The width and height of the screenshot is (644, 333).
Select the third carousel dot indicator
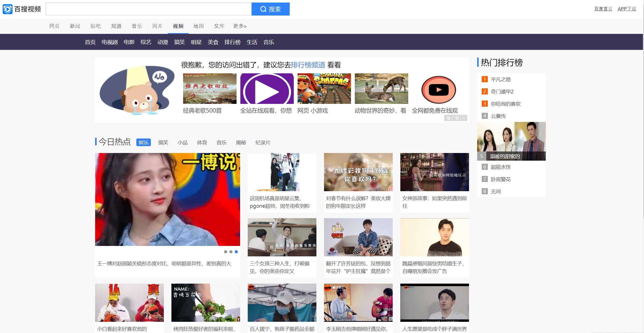click(236, 252)
